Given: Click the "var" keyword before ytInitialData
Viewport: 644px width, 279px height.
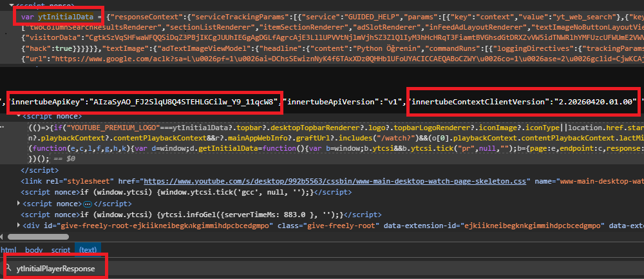Looking at the screenshot, I should 28,17.
